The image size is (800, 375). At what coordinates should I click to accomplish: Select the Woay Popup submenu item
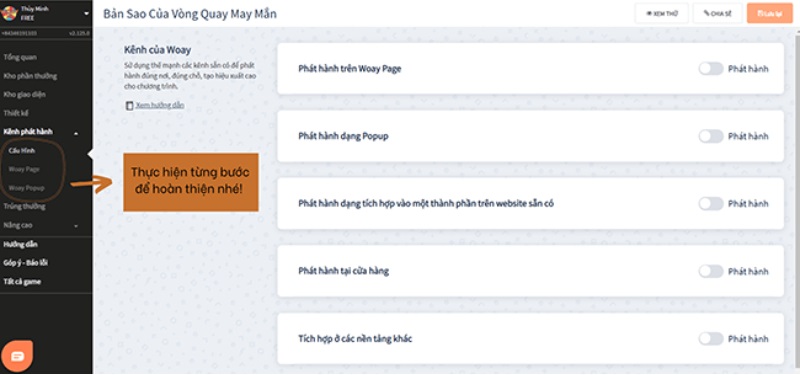[x=27, y=188]
